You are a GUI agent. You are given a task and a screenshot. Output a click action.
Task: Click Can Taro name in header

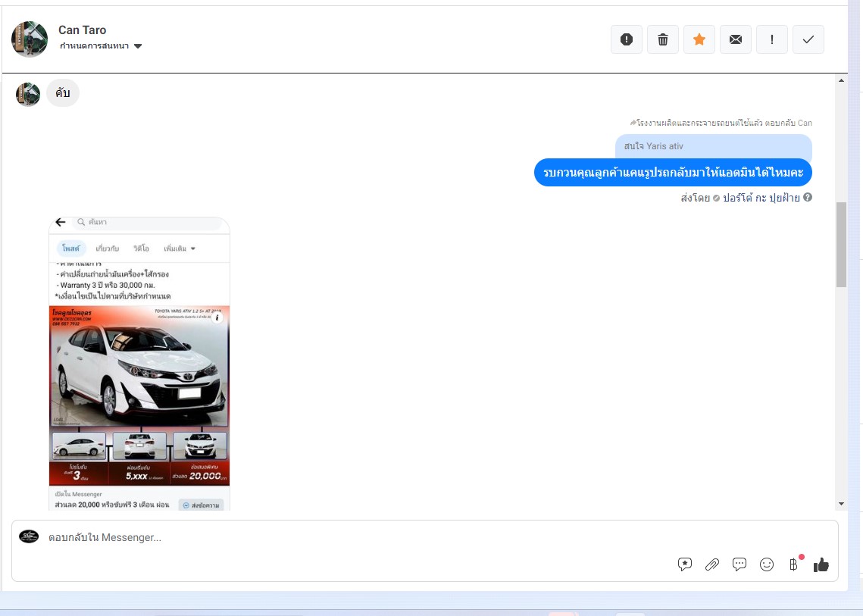(x=82, y=30)
